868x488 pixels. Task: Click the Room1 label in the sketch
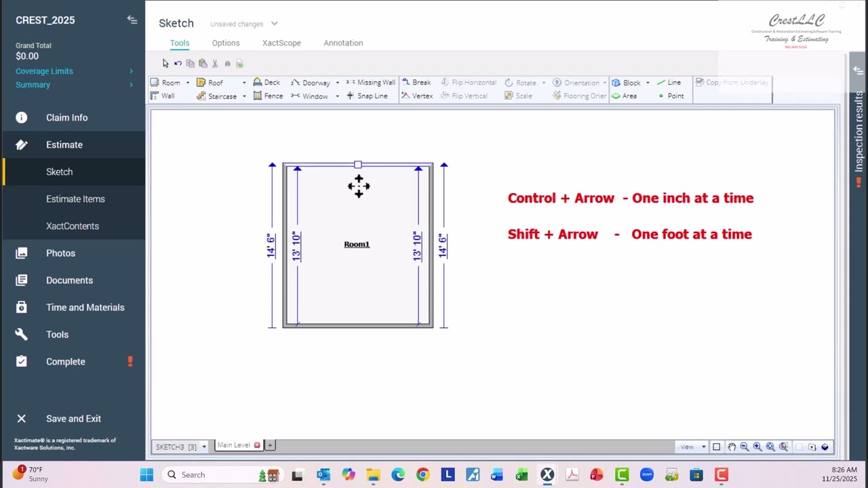click(357, 244)
